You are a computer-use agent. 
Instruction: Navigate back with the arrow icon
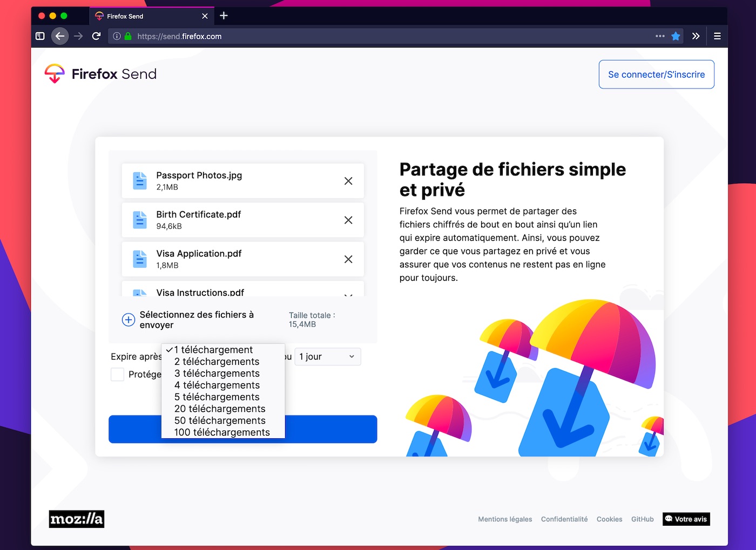pyautogui.click(x=60, y=36)
